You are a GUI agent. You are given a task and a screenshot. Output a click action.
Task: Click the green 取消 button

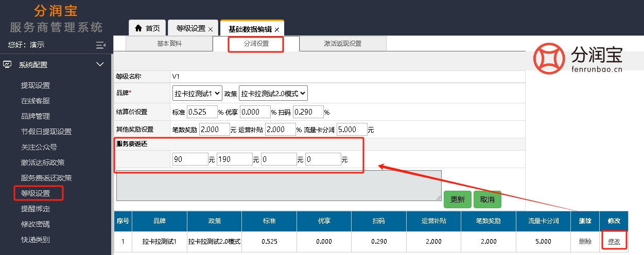[x=487, y=199]
